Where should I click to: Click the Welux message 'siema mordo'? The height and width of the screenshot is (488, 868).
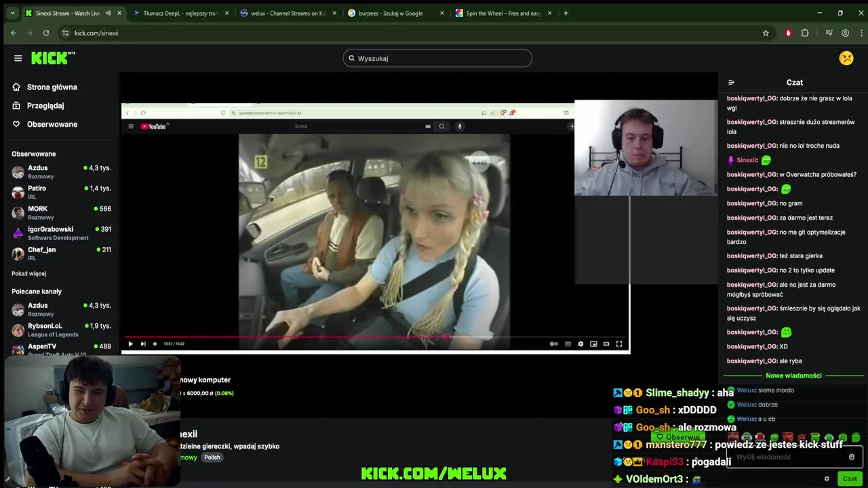click(x=776, y=390)
